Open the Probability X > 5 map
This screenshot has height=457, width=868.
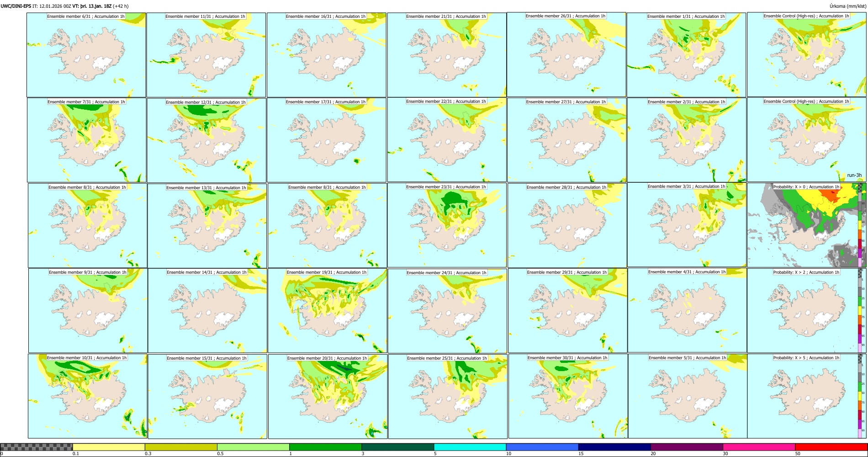(x=806, y=396)
